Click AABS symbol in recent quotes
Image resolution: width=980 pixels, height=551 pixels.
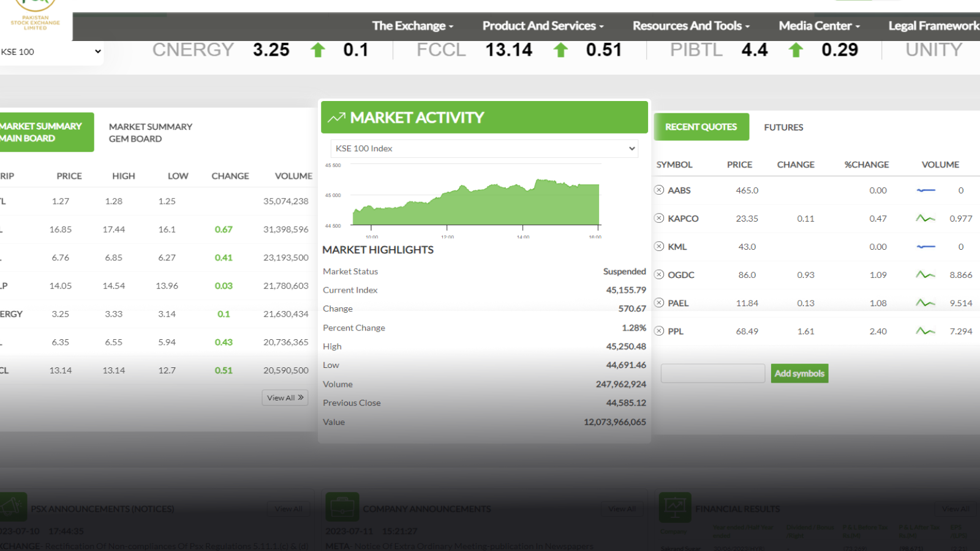coord(679,190)
